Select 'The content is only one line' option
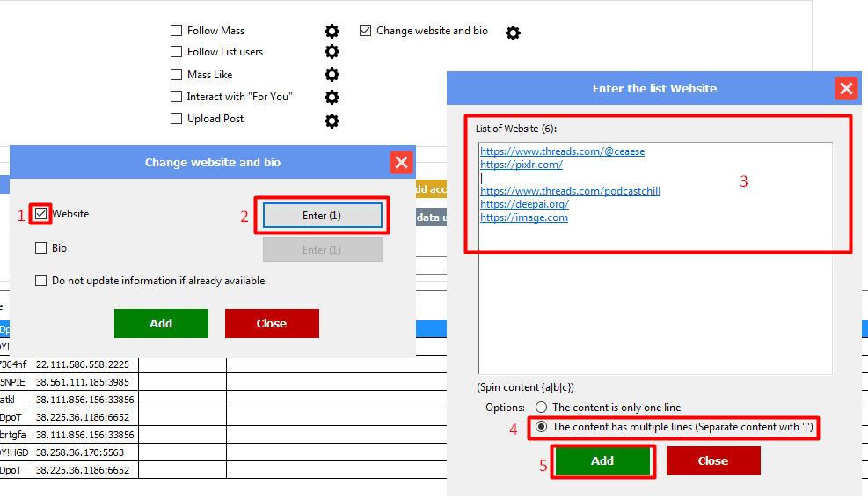Image resolution: width=868 pixels, height=500 pixels. click(x=542, y=408)
